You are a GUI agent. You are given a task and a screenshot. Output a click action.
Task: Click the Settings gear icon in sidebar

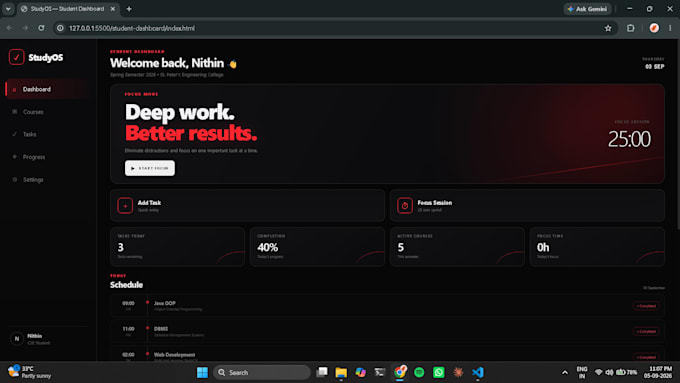[x=15, y=179]
